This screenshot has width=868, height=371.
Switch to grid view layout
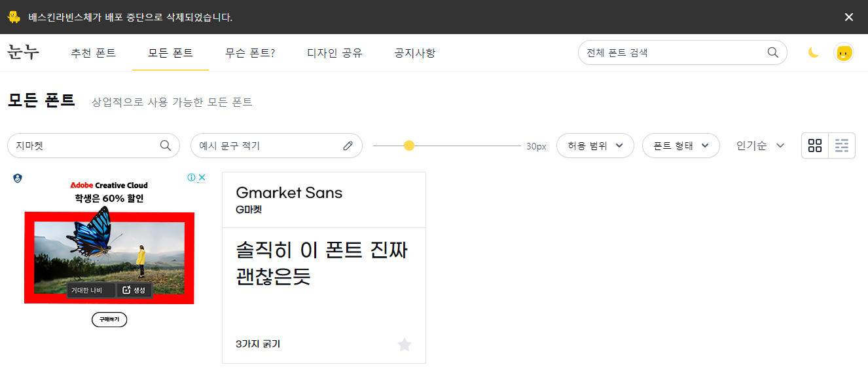[815, 146]
